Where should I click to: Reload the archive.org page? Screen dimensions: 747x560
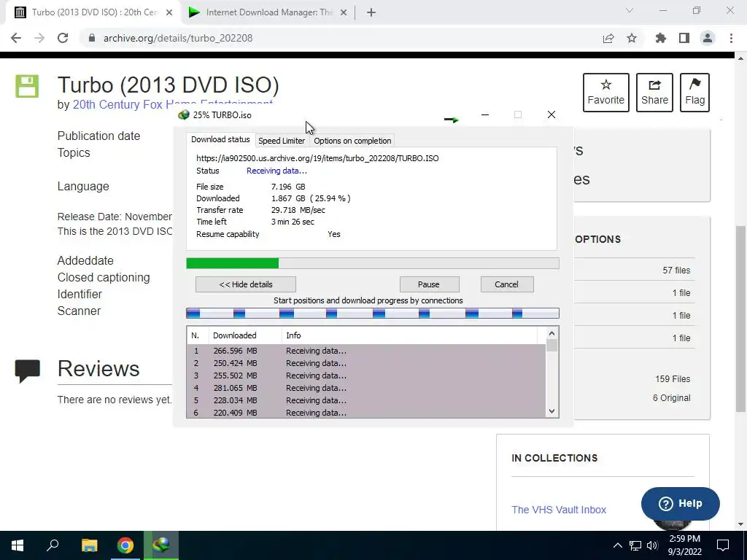(x=63, y=38)
